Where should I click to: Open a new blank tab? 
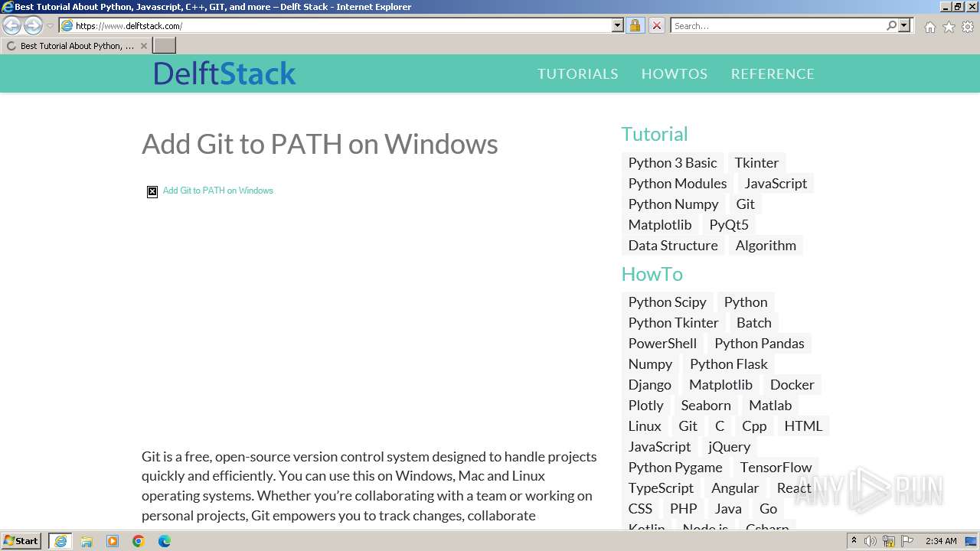(x=165, y=46)
